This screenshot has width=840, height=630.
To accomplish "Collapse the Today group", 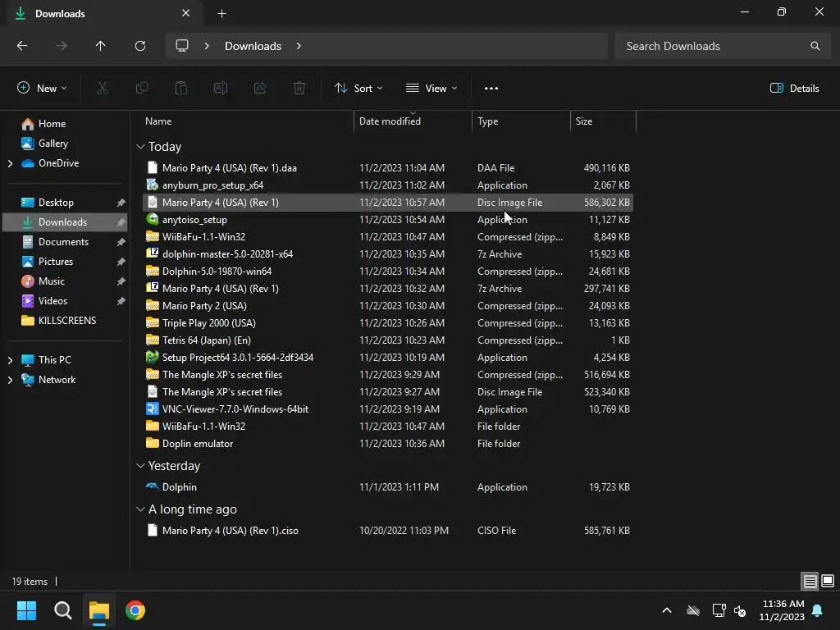I will [x=140, y=147].
